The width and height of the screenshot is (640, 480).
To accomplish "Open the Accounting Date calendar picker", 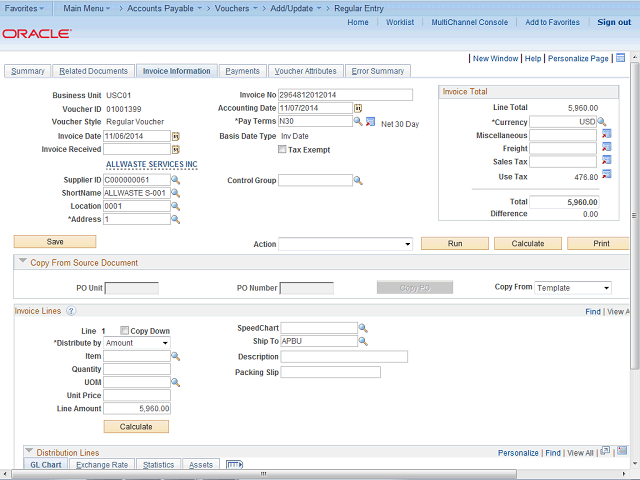I will coord(358,108).
